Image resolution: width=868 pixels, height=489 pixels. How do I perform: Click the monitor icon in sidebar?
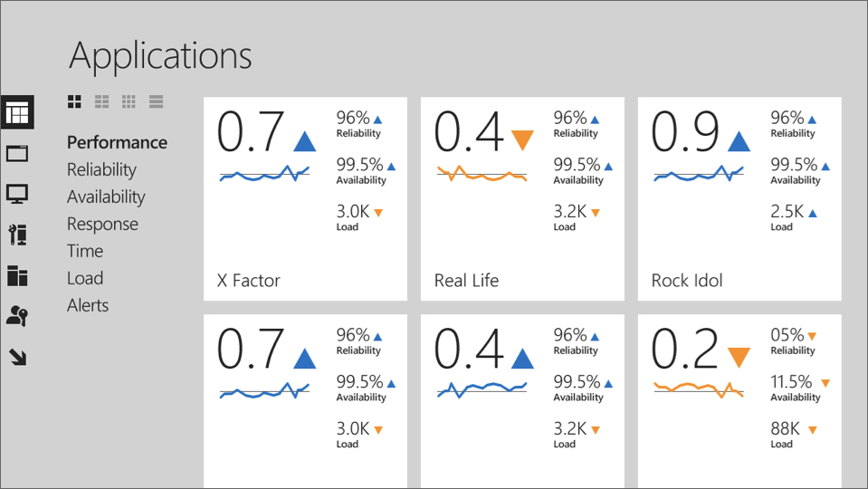[x=17, y=194]
